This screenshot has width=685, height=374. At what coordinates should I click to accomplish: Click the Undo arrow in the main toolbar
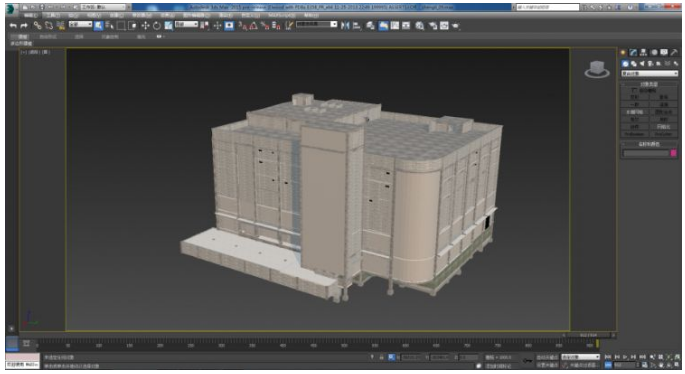13,26
